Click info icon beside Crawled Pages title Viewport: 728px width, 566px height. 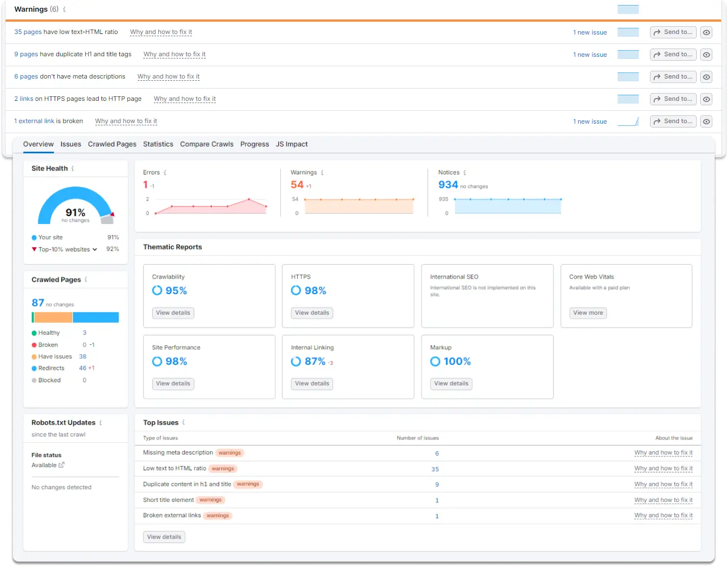pos(86,280)
